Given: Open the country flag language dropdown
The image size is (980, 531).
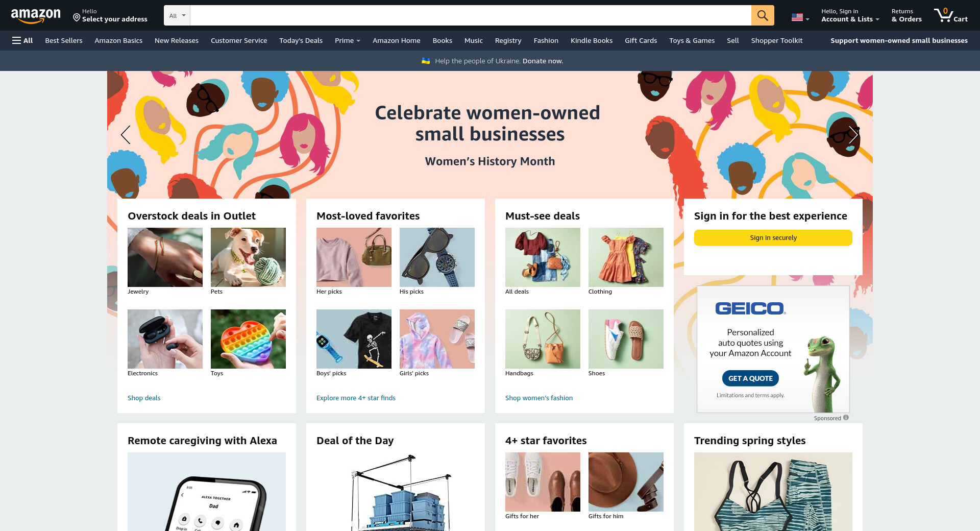Looking at the screenshot, I should (x=800, y=17).
